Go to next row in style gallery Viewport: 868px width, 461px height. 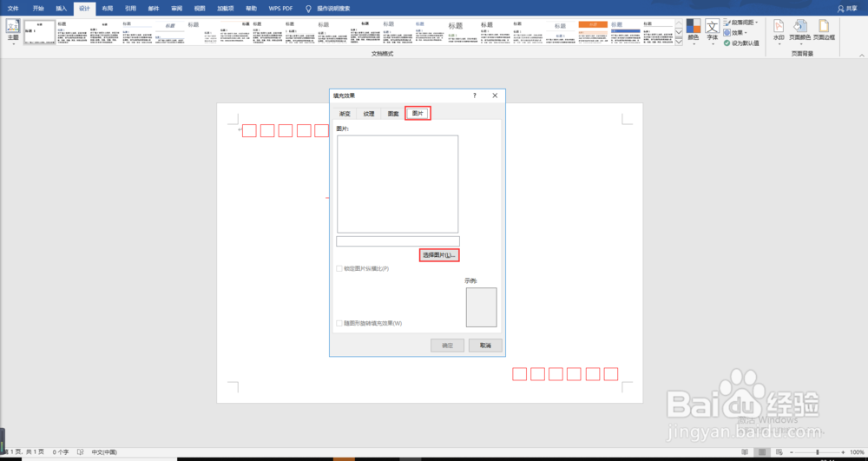680,33
